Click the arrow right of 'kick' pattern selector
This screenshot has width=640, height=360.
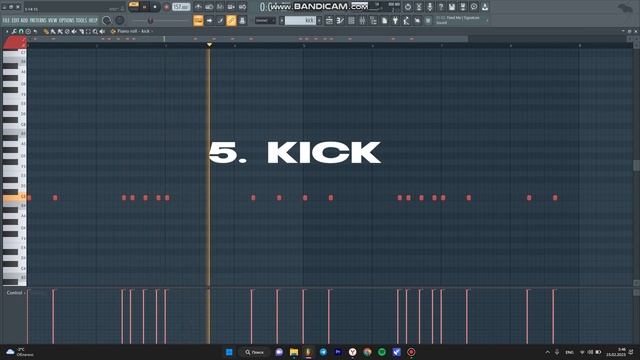coord(319,20)
